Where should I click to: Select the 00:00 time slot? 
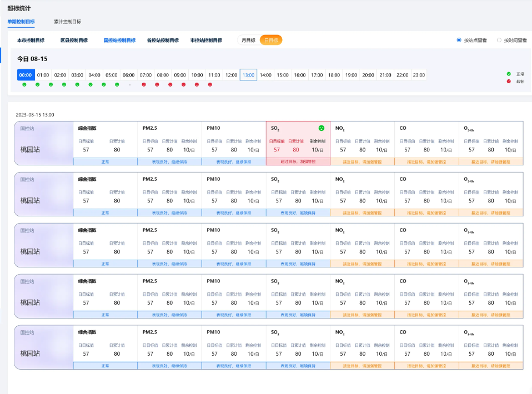coord(26,75)
